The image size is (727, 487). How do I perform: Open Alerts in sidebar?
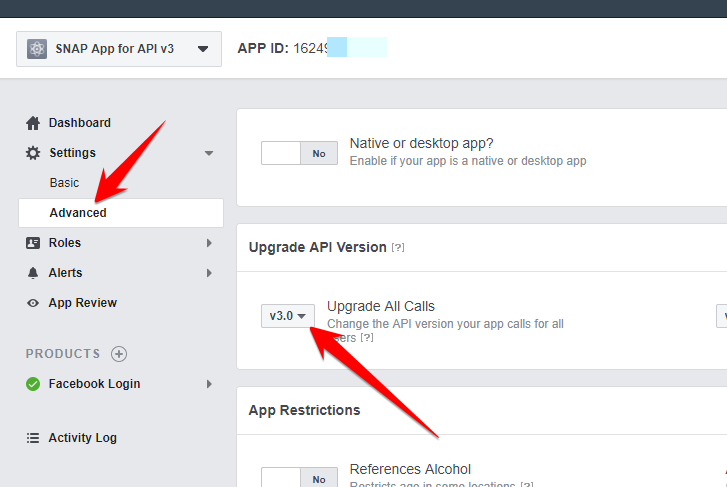click(x=65, y=273)
